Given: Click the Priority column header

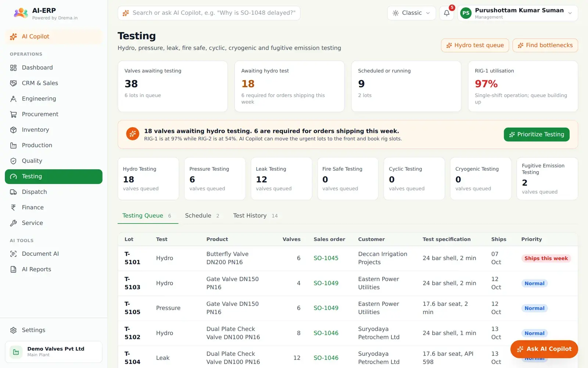Looking at the screenshot, I should (531, 239).
